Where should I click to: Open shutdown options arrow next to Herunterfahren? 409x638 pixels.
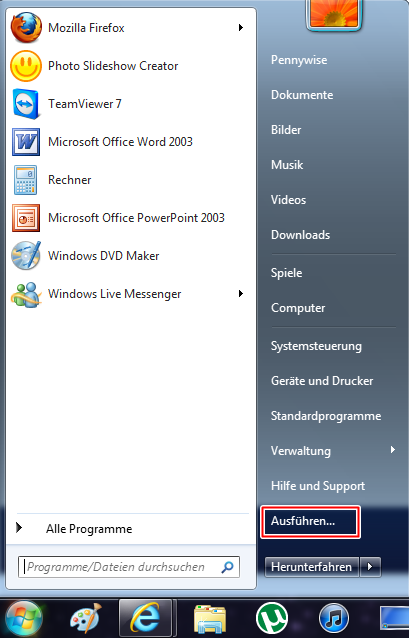(370, 567)
